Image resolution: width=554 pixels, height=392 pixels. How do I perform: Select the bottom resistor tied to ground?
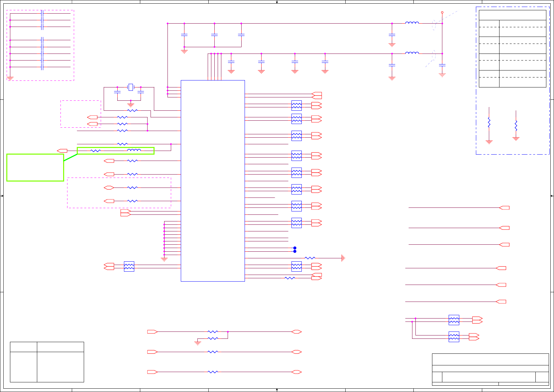pos(213,338)
